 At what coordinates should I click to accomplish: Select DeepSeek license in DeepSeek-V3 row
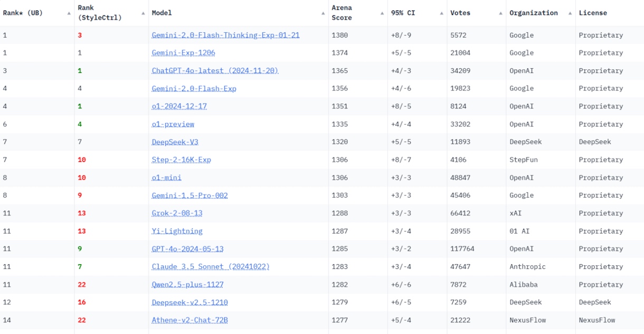coord(595,142)
